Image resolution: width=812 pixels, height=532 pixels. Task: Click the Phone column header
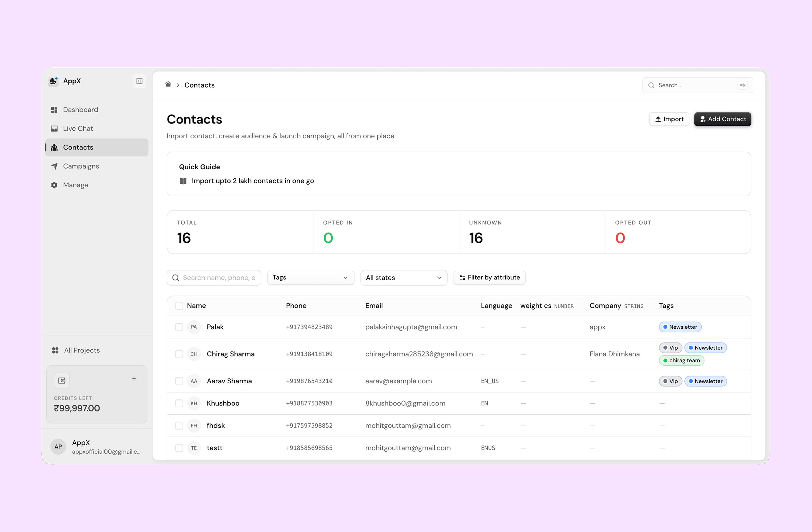click(296, 306)
